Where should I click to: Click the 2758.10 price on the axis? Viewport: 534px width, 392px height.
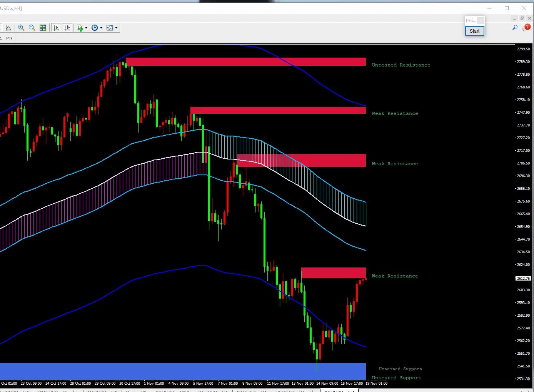coord(523,100)
